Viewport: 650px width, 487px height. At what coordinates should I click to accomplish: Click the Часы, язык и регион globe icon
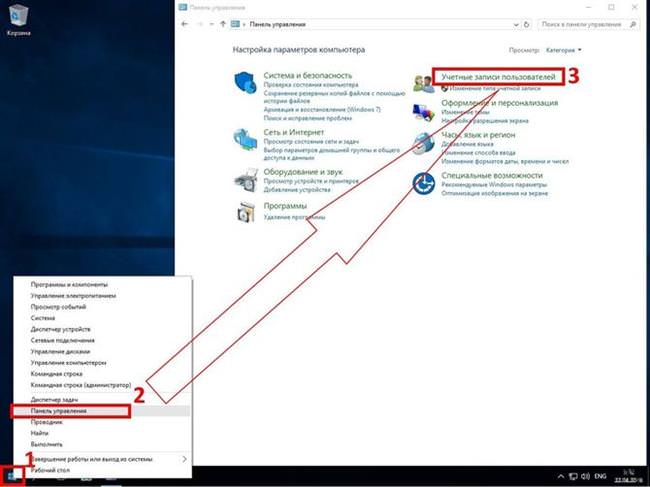423,143
